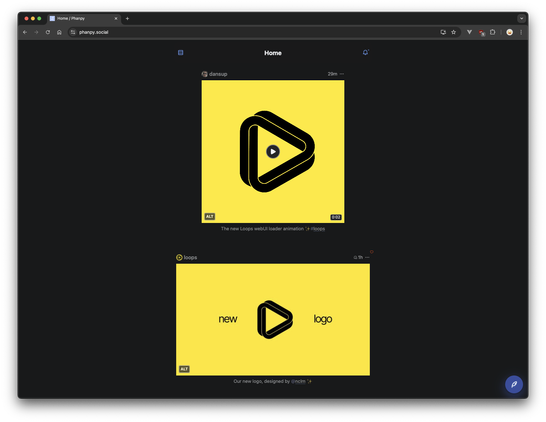Close the Home / Phanpy tab

coord(116,18)
